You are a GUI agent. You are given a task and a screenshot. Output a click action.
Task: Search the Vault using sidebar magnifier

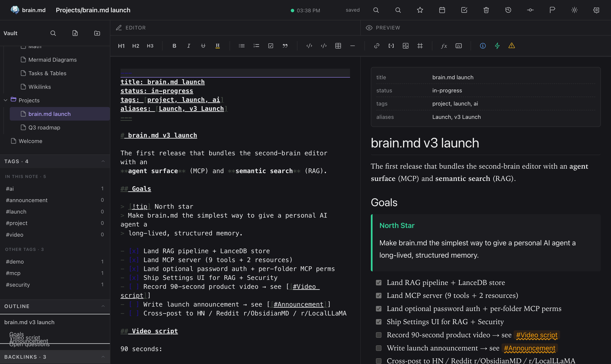tap(53, 33)
